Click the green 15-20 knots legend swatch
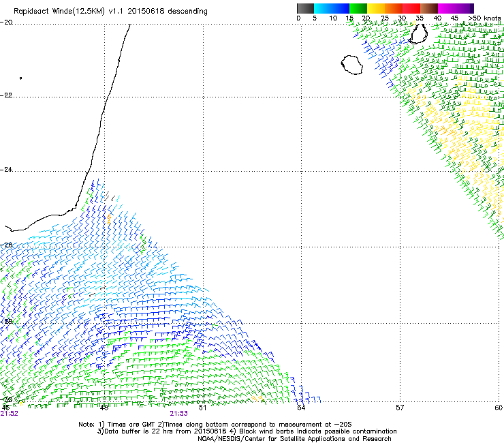The height and width of the screenshot is (443, 504). point(358,8)
